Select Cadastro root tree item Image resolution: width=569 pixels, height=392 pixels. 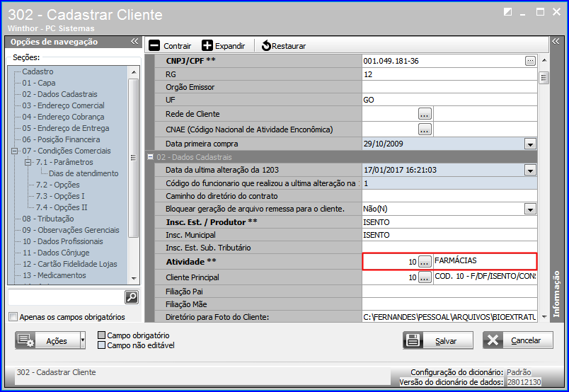point(38,71)
